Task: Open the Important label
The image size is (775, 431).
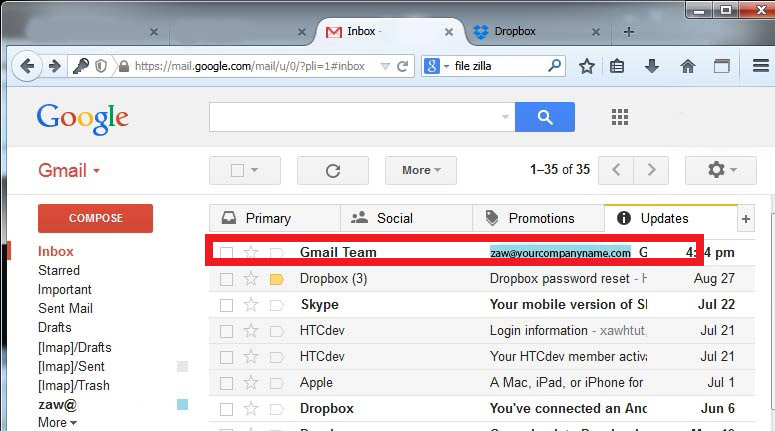Action: coord(65,290)
